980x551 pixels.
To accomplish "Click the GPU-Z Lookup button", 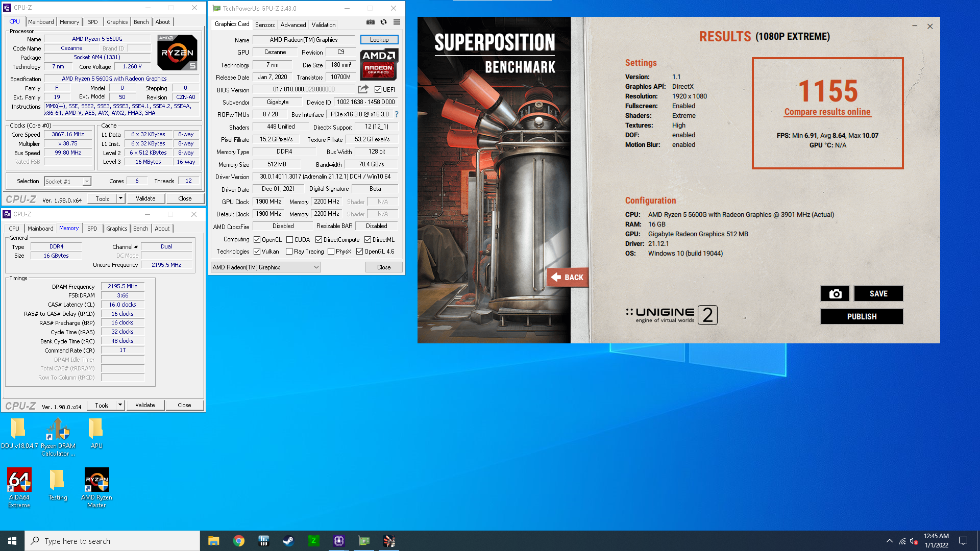I will pos(379,40).
